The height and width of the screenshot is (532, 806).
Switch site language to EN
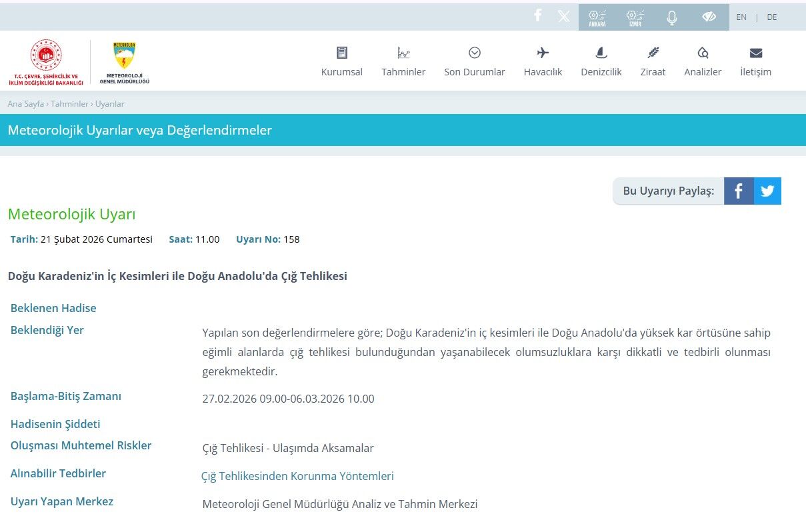click(x=741, y=17)
